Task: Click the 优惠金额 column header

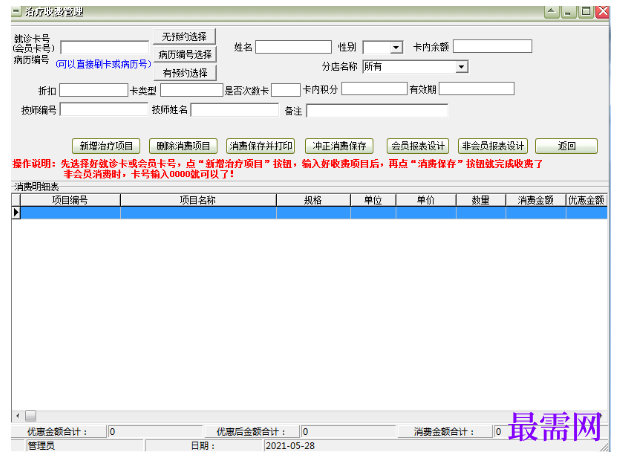Action: pos(586,200)
